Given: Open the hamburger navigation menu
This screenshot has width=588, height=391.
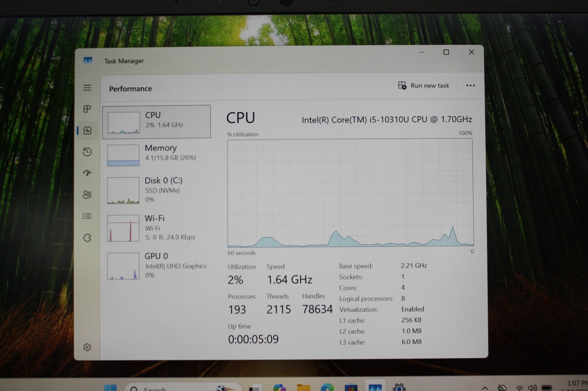Looking at the screenshot, I should 87,87.
